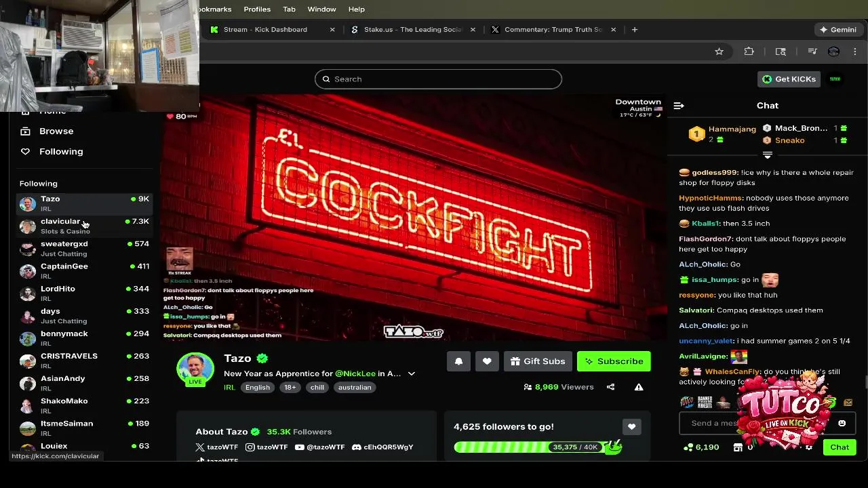Close the Stake.us tab

(x=473, y=30)
